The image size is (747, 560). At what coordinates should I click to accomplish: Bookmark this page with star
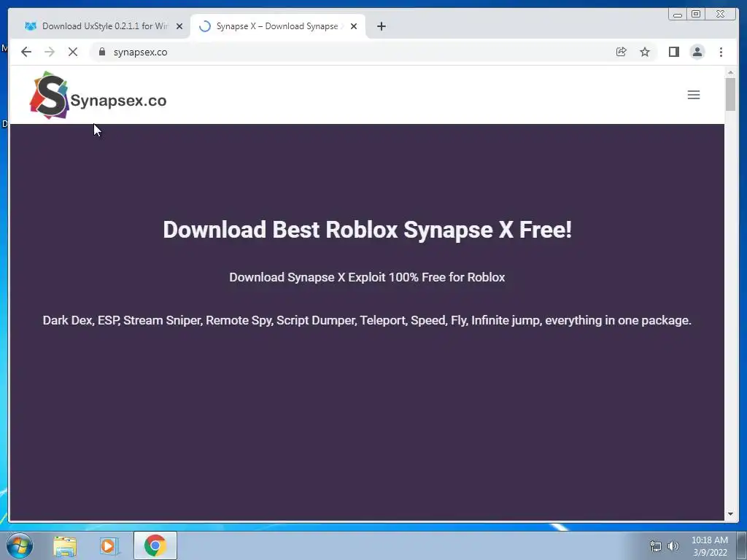[x=645, y=52]
